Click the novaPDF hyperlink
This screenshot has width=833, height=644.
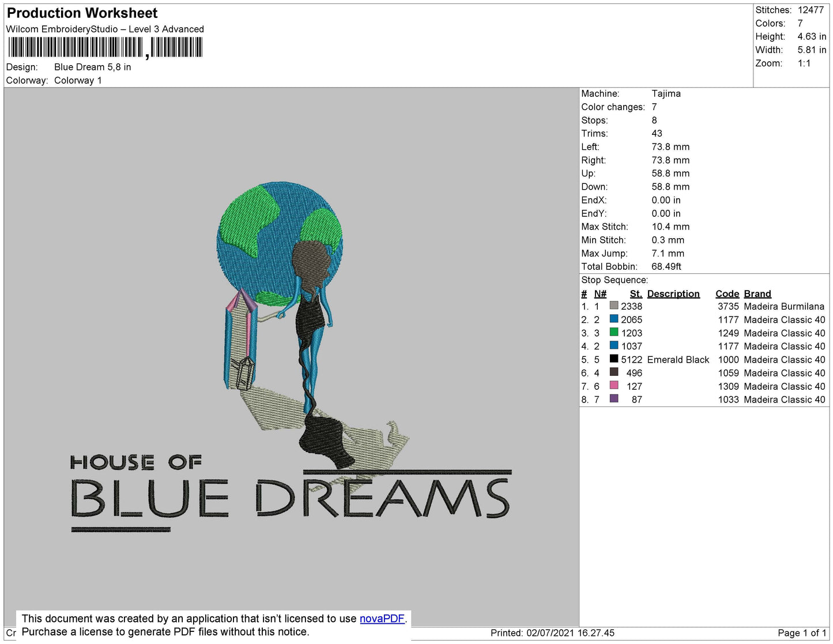click(x=382, y=619)
